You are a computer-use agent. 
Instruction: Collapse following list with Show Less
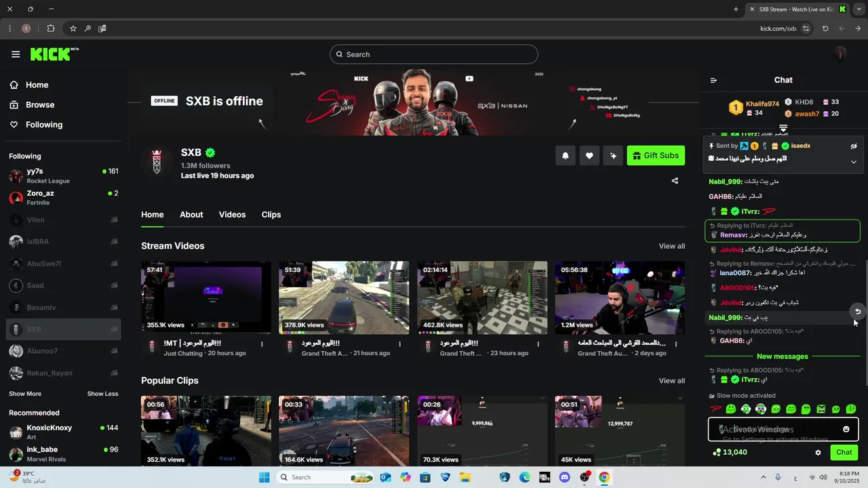coord(102,394)
